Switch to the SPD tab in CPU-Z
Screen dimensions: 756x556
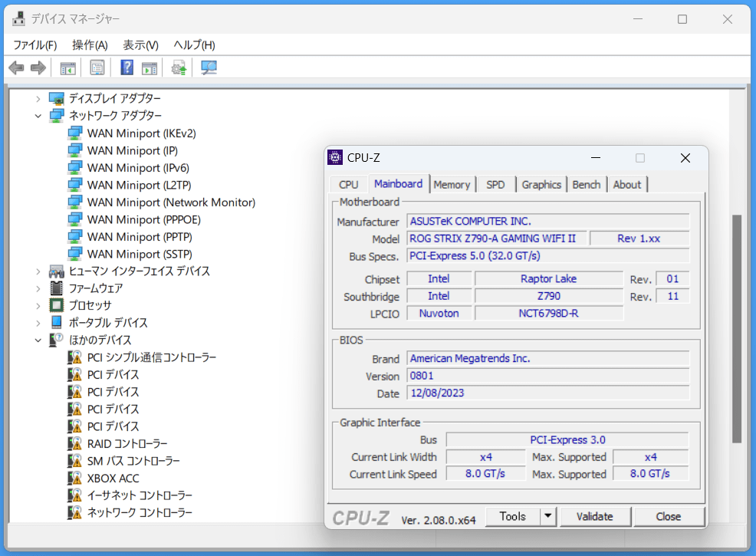coord(495,185)
